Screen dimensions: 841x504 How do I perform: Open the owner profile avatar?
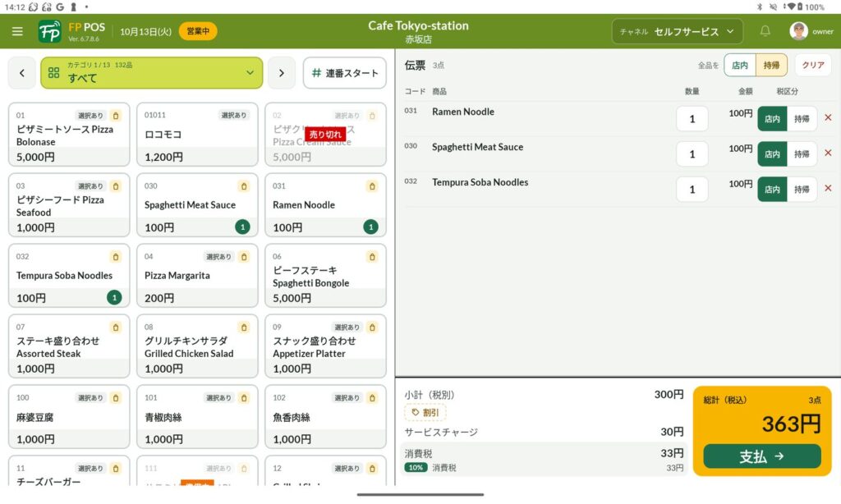[x=798, y=31]
